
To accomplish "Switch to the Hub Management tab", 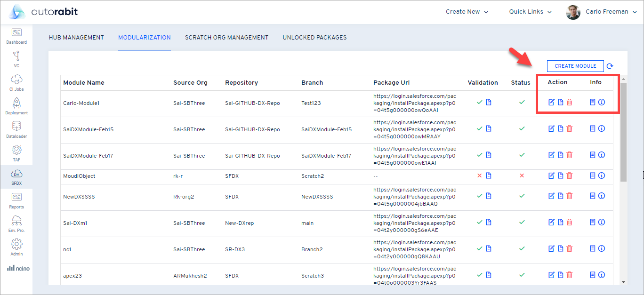I will click(76, 38).
